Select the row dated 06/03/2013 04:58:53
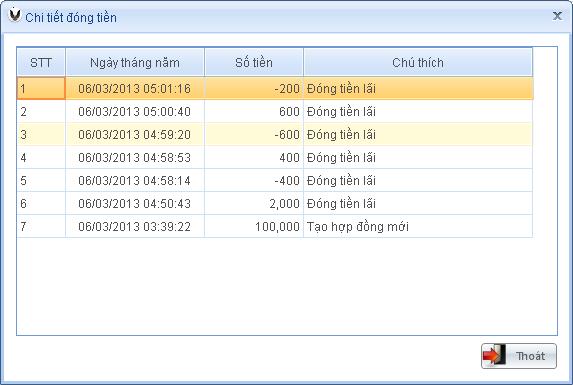This screenshot has width=573, height=385. pos(275,157)
